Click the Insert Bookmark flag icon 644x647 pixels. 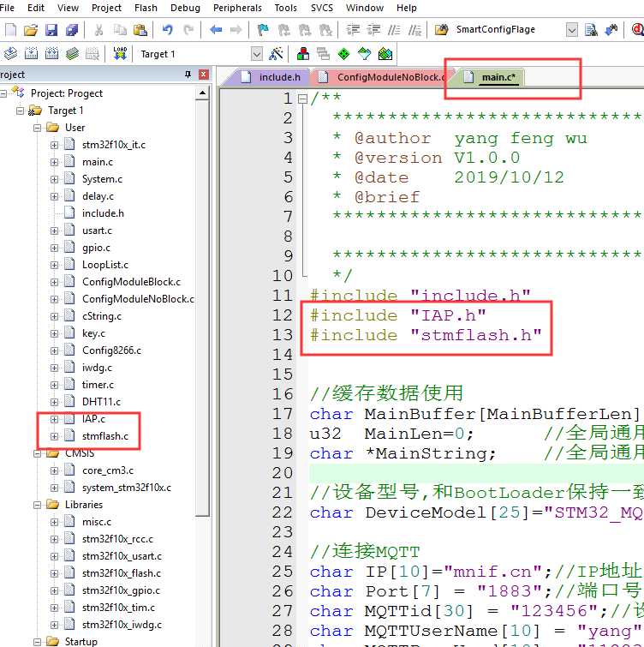(x=263, y=30)
